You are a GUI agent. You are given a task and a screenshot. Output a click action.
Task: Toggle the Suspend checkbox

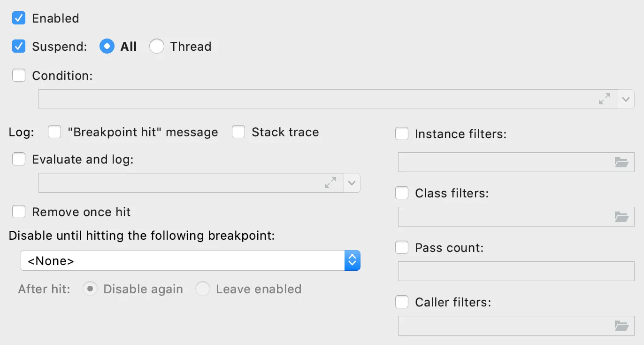point(19,47)
